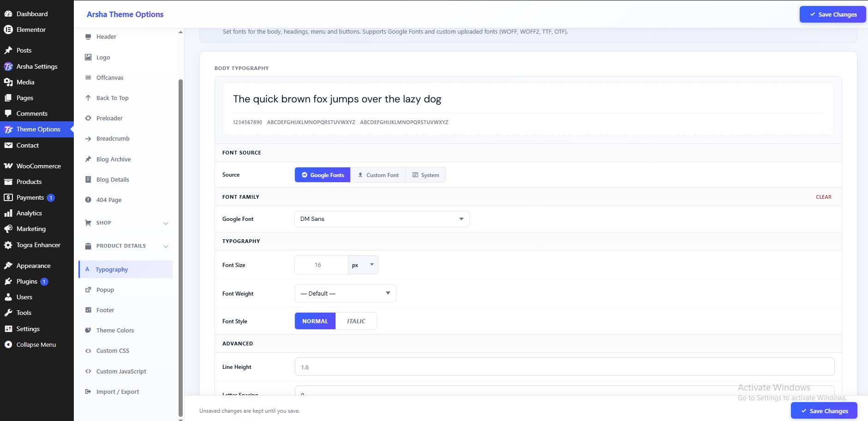868x421 pixels.
Task: Open the Analytics bar chart icon
Action: click(x=8, y=213)
